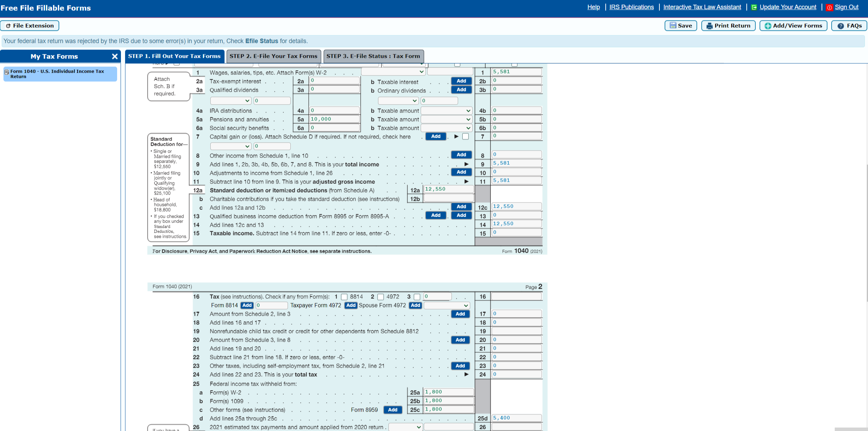The height and width of the screenshot is (431, 868).
Task: Open the Interactive Tax Law Assistant link
Action: pos(702,7)
